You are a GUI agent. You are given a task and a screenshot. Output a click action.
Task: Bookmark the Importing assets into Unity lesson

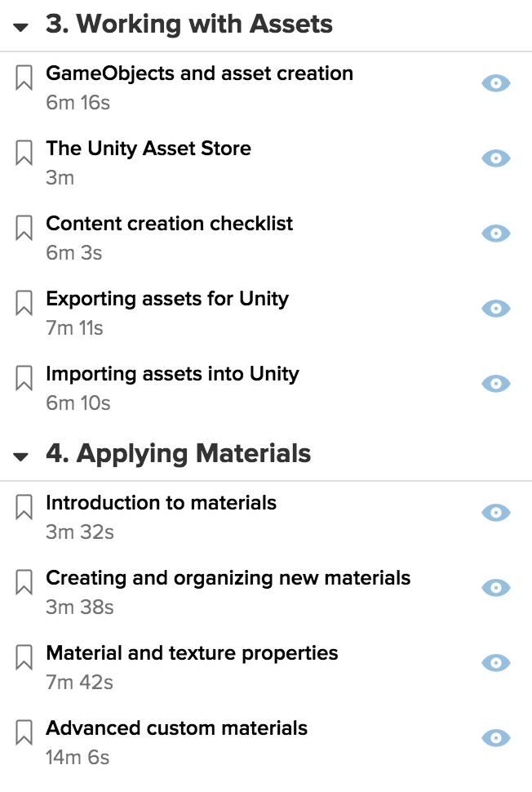24,378
